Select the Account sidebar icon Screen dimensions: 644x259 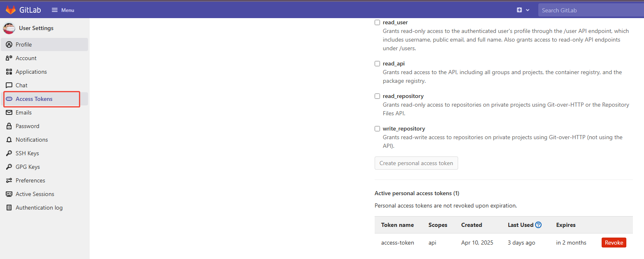point(9,58)
